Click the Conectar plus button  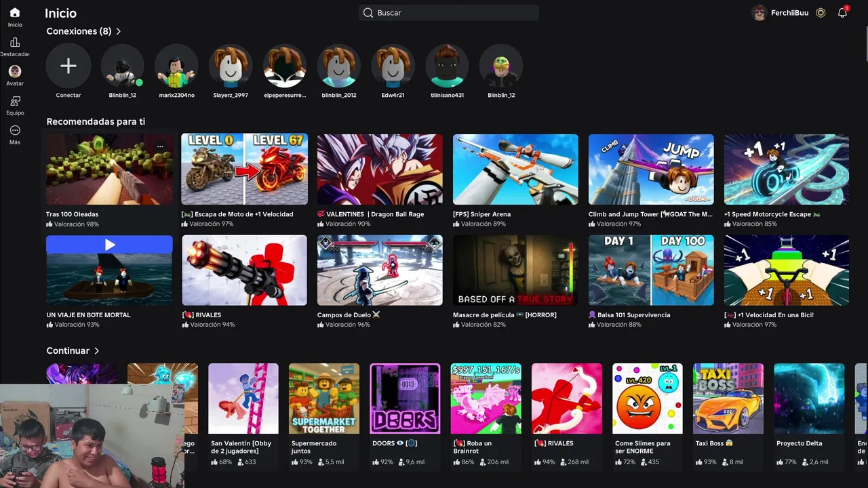[68, 66]
